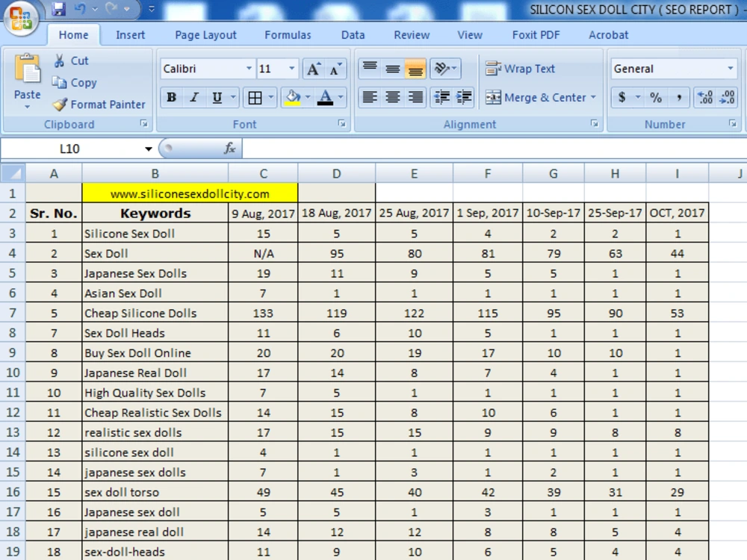
Task: Toggle italic formatting
Action: tap(194, 98)
